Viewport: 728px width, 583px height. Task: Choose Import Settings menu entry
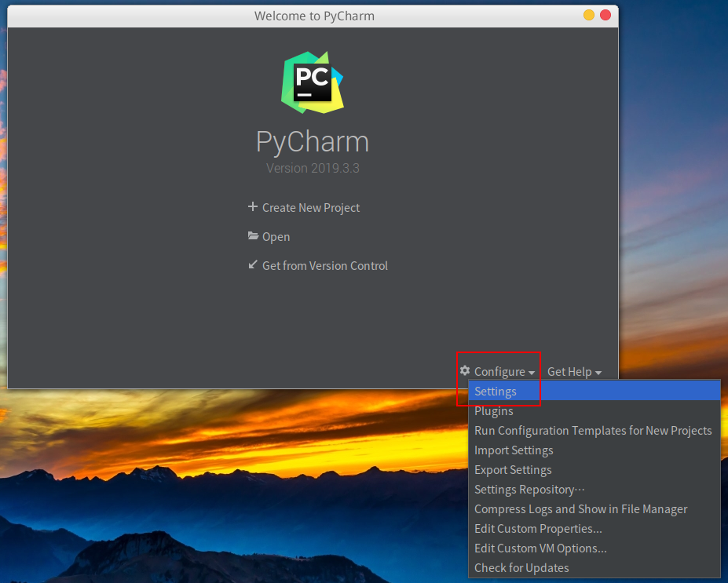(594, 450)
